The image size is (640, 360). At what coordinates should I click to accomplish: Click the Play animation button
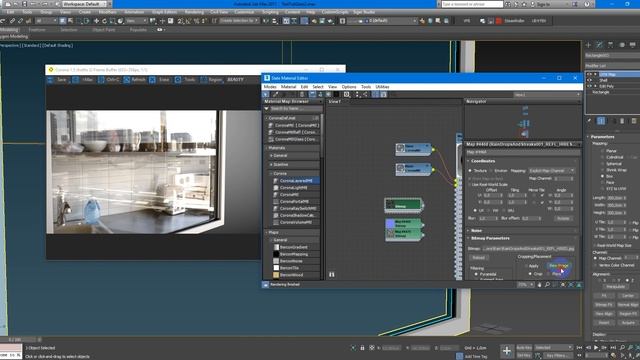(x=596, y=348)
